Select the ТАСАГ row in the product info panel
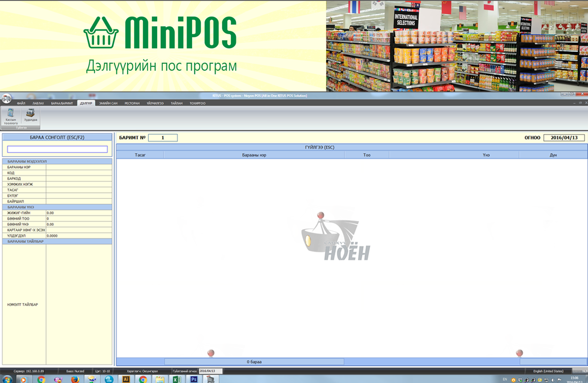 [57, 190]
